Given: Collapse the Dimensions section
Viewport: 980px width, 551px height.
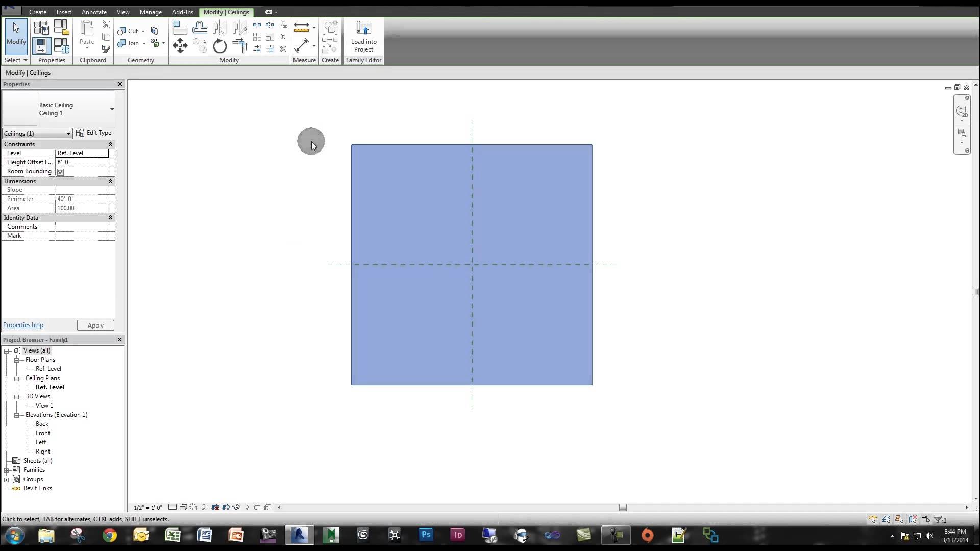Looking at the screenshot, I should (x=110, y=181).
